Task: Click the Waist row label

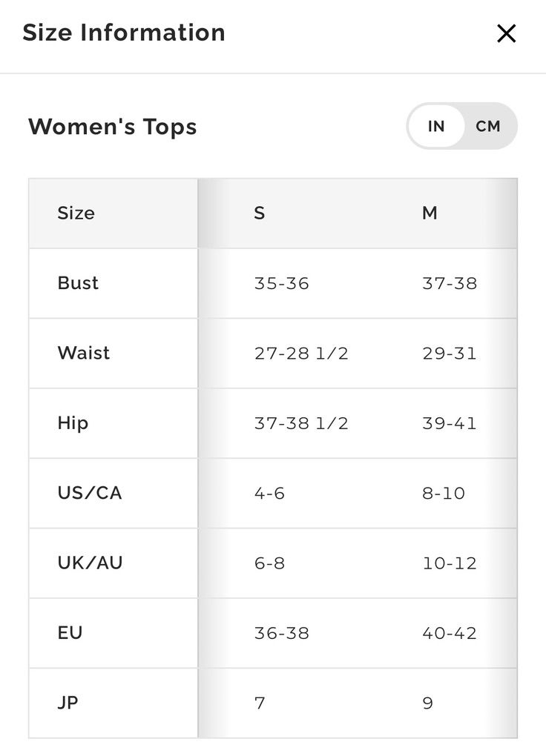Action: pos(83,353)
